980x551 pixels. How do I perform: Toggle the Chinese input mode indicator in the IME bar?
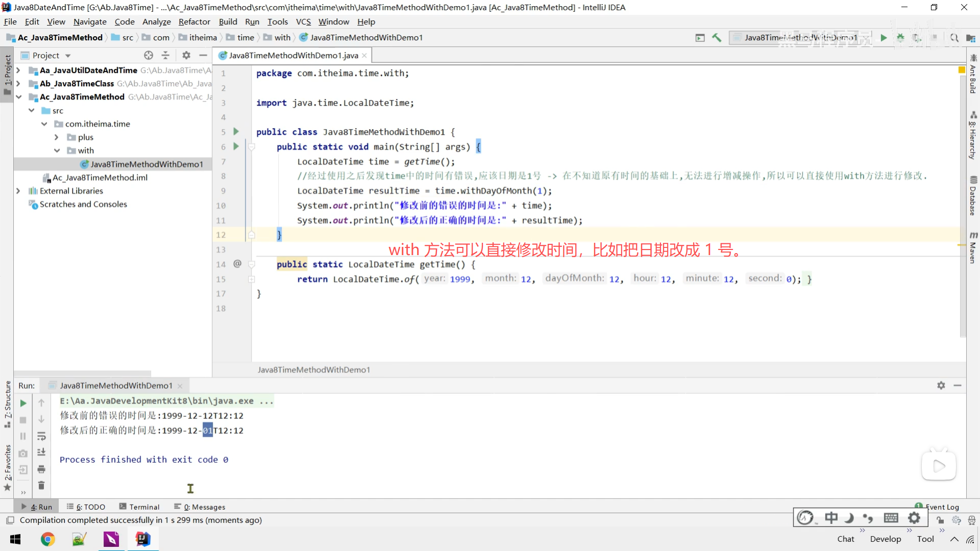click(x=831, y=518)
